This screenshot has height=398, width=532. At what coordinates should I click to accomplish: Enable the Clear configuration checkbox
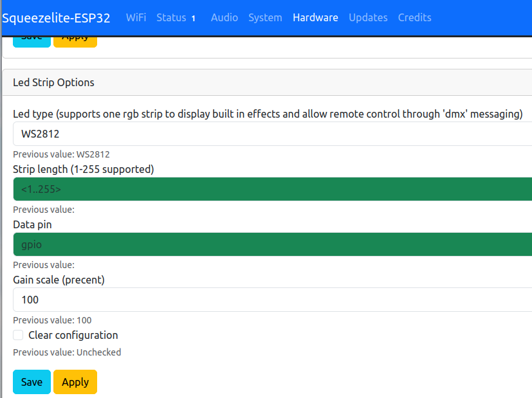pyautogui.click(x=19, y=335)
